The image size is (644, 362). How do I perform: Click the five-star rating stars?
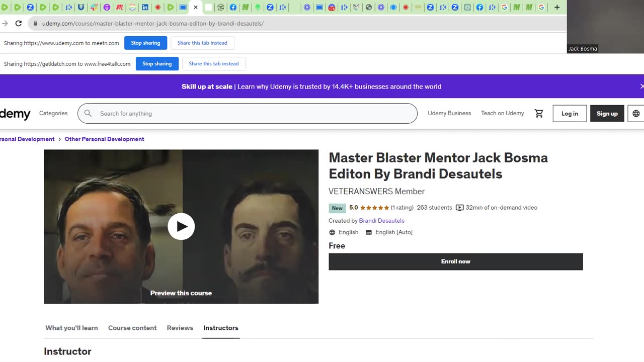(374, 208)
